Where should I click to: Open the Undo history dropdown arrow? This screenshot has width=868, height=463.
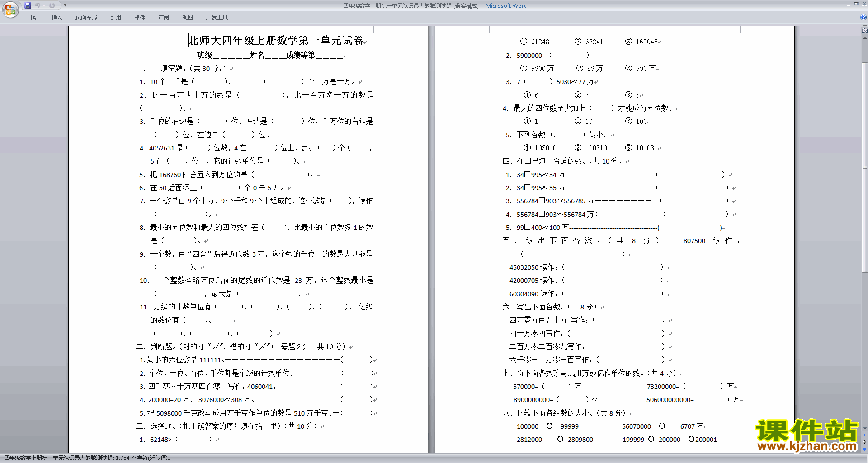click(44, 5)
